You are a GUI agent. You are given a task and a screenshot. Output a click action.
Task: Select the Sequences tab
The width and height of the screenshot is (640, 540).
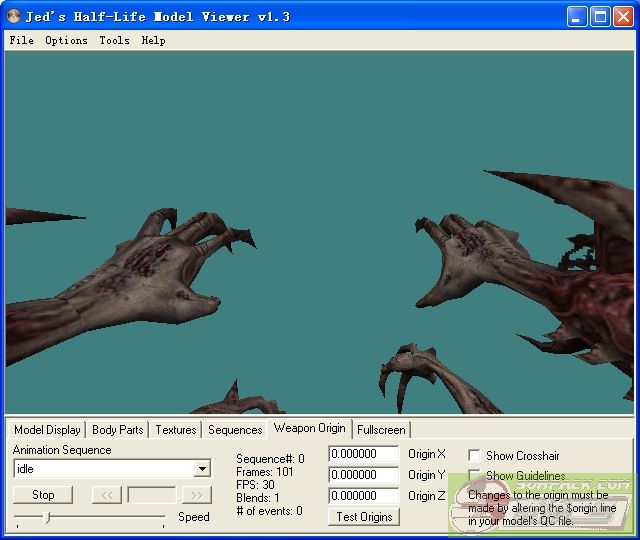tap(235, 430)
